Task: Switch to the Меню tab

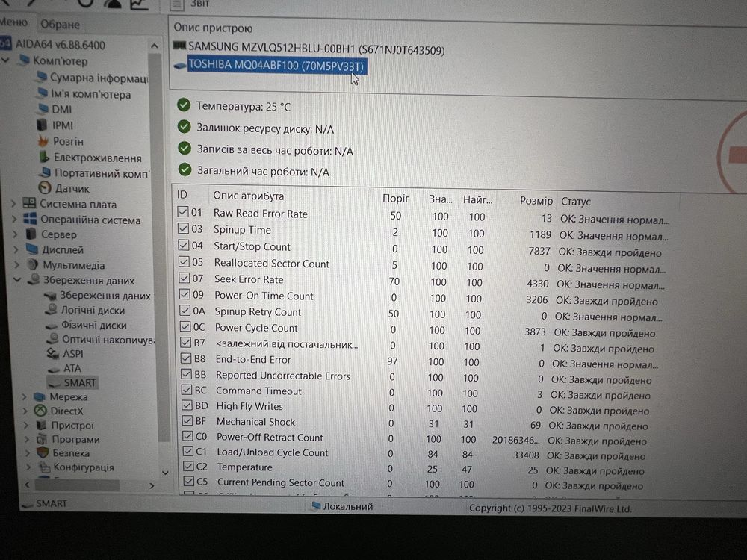Action: point(13,22)
